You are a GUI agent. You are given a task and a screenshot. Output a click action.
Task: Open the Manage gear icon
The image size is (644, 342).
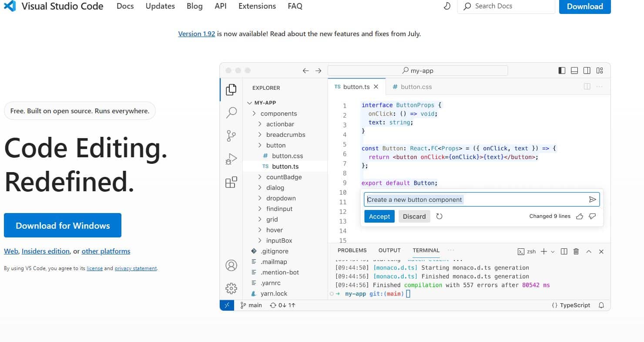[x=231, y=288]
